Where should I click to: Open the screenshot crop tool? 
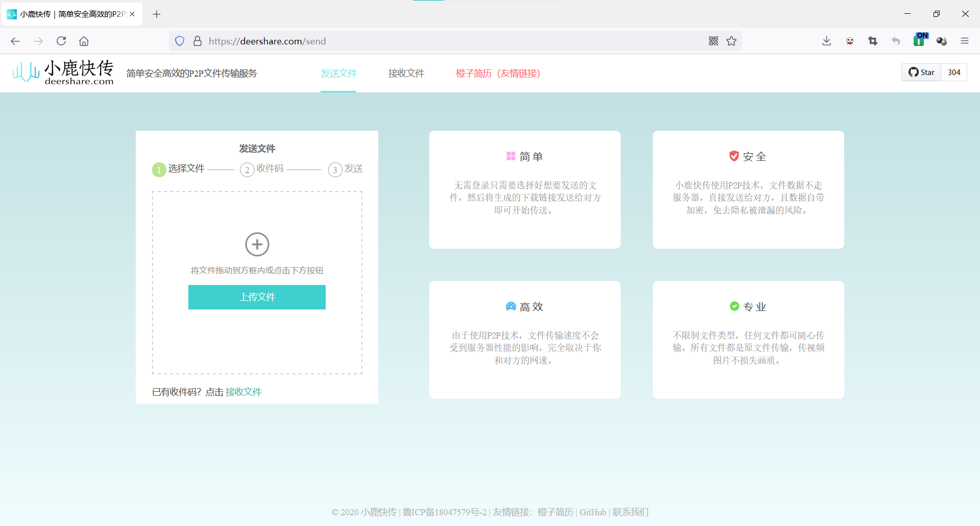(x=873, y=41)
